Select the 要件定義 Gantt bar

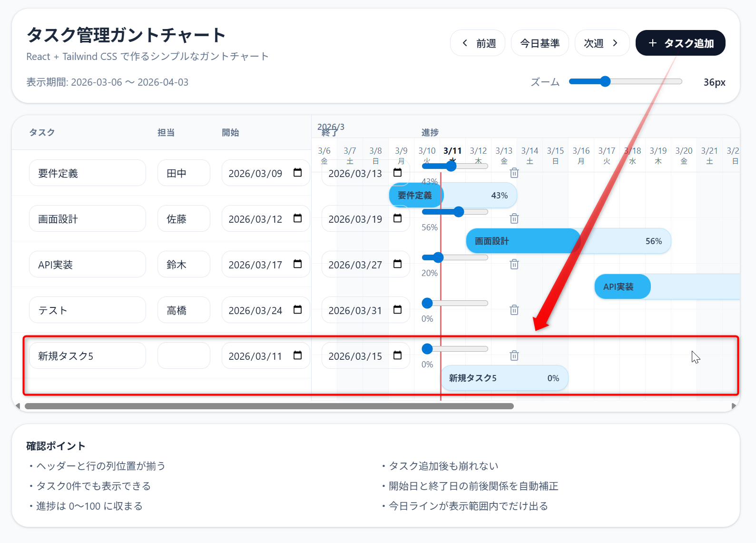(x=453, y=195)
